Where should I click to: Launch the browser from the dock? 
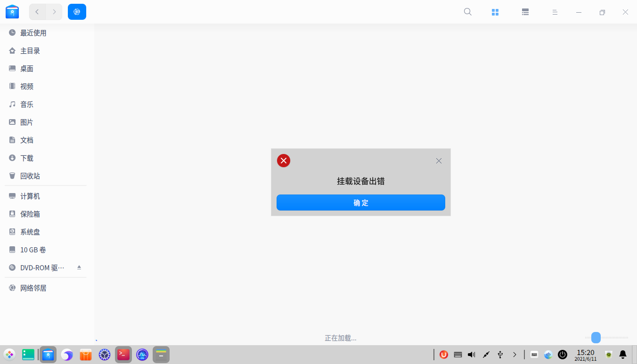click(x=67, y=355)
